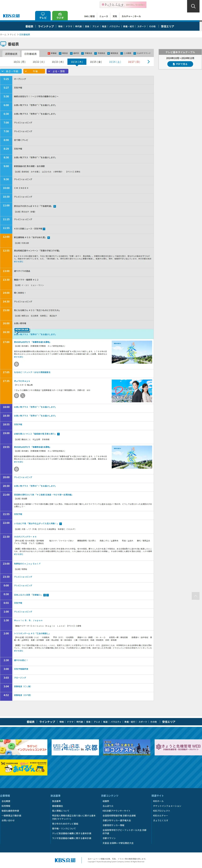Open 番組審議会 footer link
Screen dimensions: 202x868
[x=57, y=806]
